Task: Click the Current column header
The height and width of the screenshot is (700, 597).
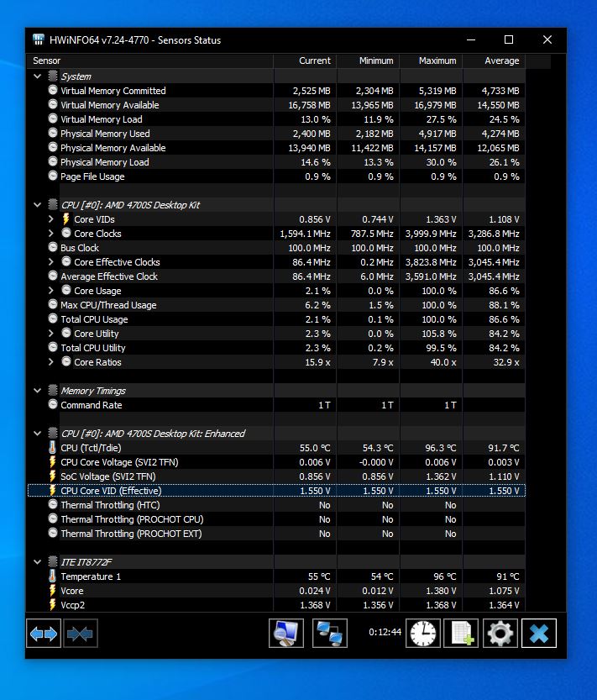Action: [305, 61]
